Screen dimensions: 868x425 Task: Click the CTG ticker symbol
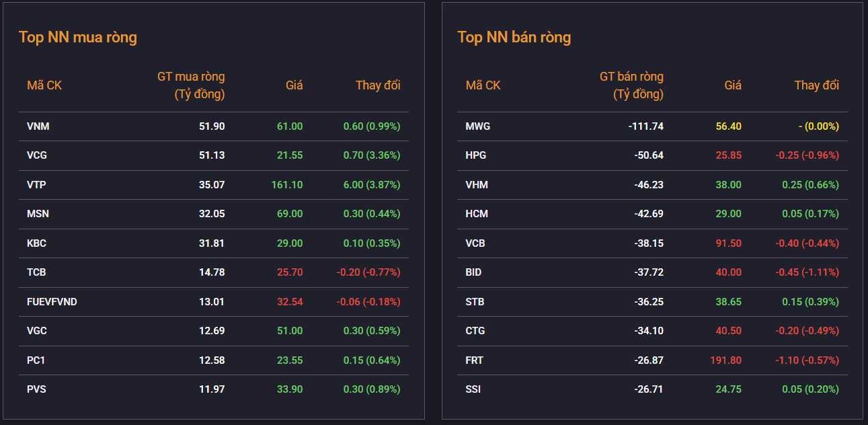tap(475, 331)
